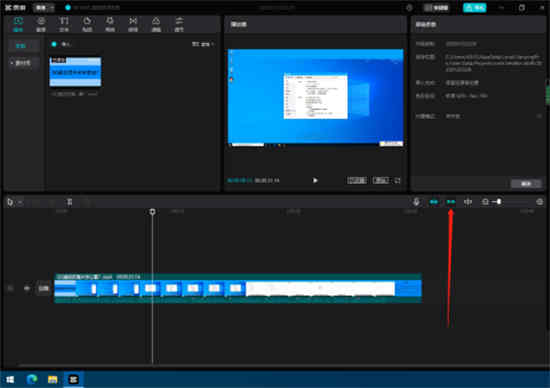This screenshot has height=388, width=550.
Task: Mute the main video track's audio
Action: tap(27, 288)
